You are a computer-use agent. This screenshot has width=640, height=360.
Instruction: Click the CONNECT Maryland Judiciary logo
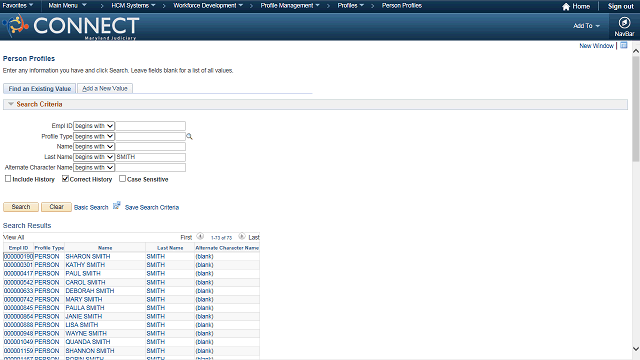tap(71, 27)
